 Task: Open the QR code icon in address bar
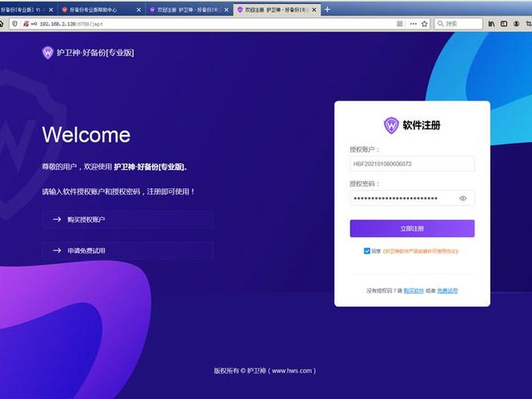[x=400, y=24]
